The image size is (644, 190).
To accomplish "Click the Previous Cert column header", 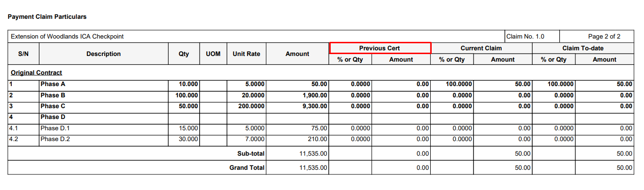I will click(380, 48).
